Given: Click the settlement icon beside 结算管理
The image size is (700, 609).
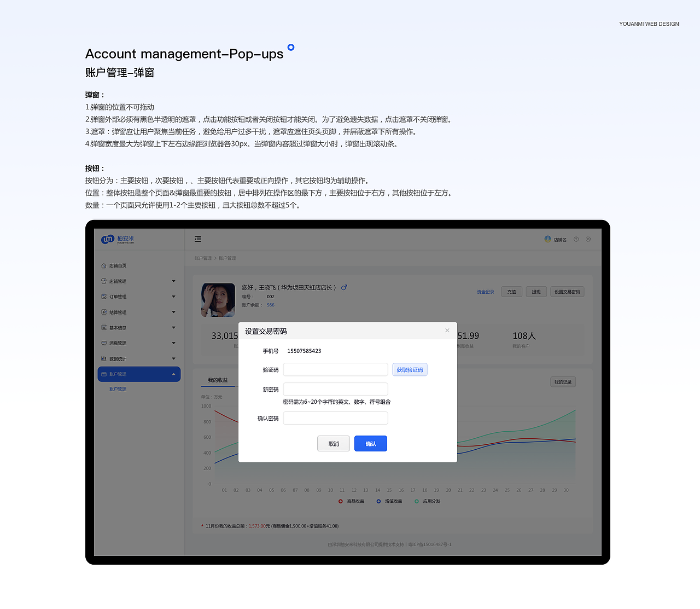Looking at the screenshot, I should [x=104, y=312].
